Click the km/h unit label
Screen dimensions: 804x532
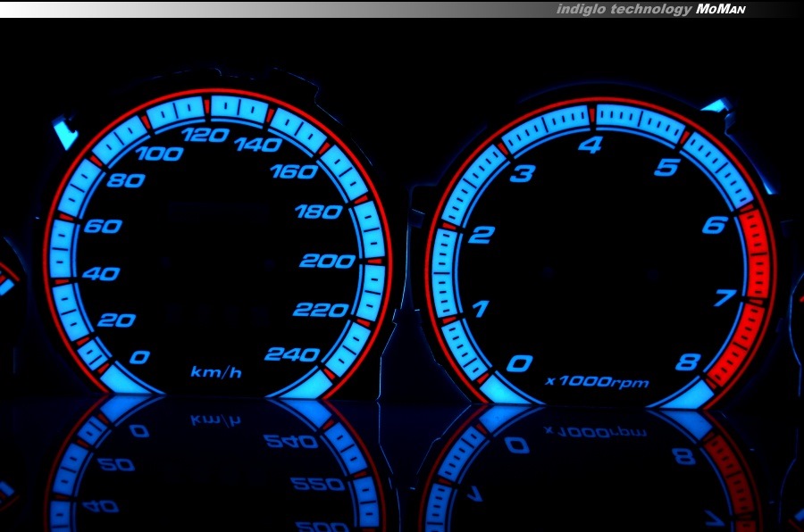click(x=216, y=371)
